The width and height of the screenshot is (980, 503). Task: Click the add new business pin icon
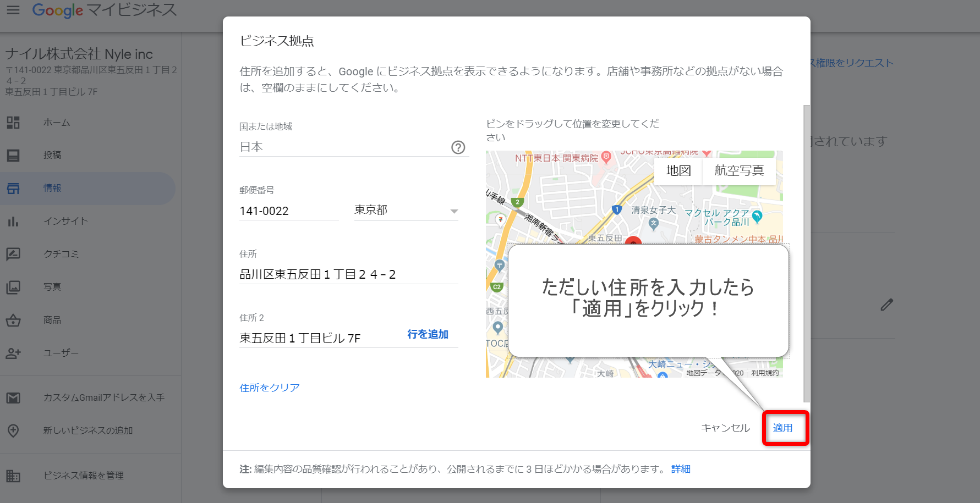(x=13, y=430)
